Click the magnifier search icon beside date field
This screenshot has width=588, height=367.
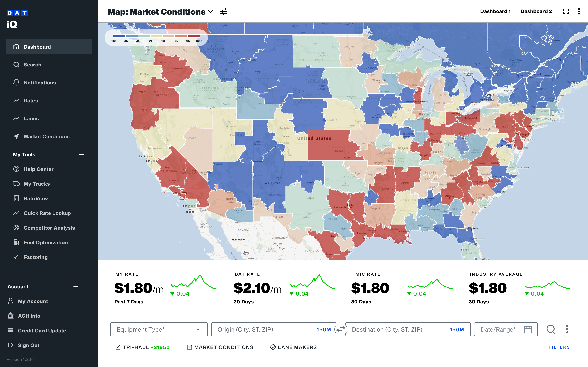tap(551, 329)
